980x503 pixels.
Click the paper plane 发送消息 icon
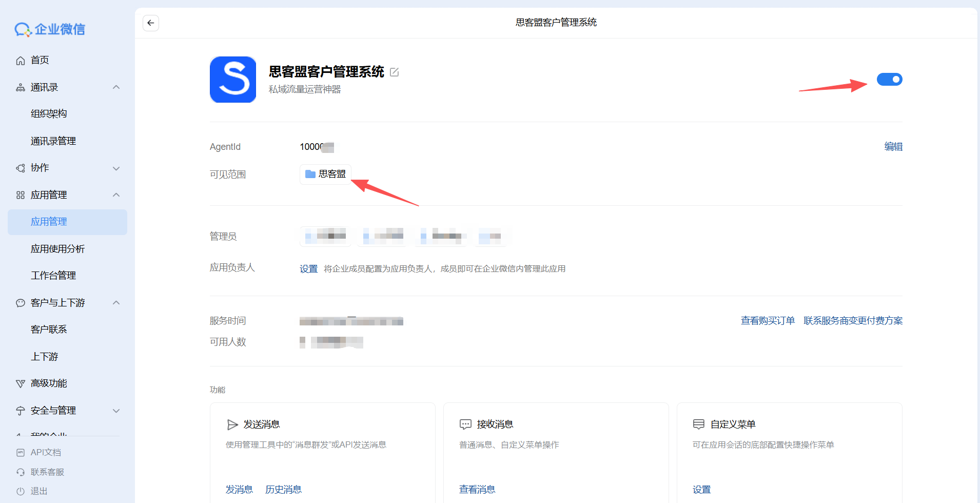[232, 424]
